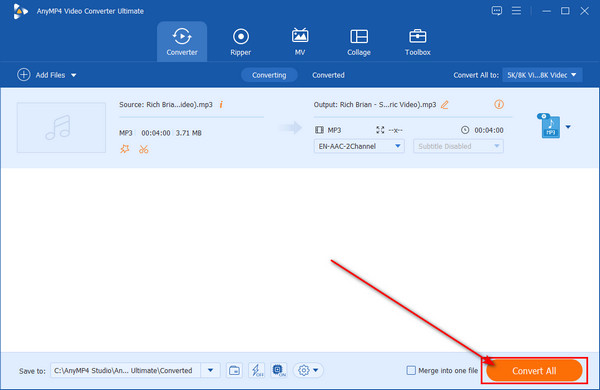
Task: Maximize the AnyMP4 window
Action: [565, 11]
